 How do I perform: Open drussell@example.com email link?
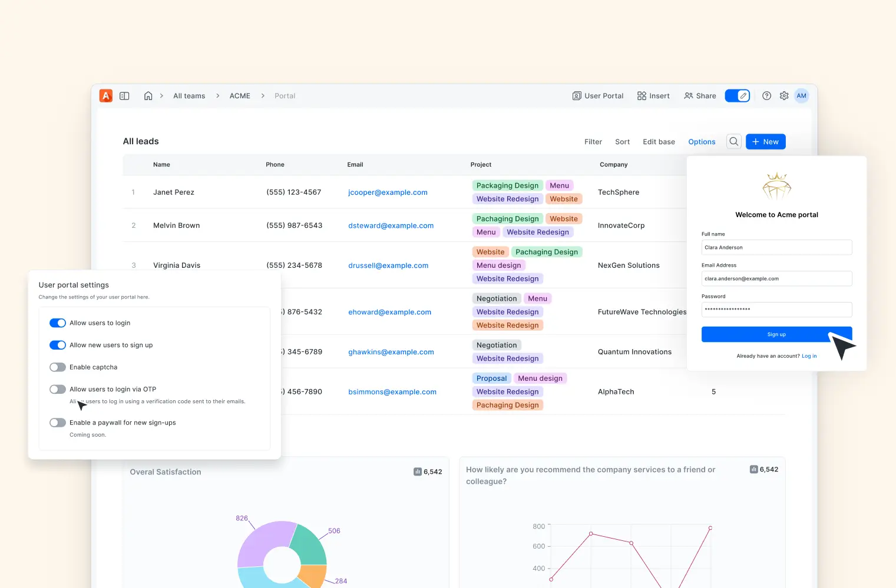[x=388, y=265]
